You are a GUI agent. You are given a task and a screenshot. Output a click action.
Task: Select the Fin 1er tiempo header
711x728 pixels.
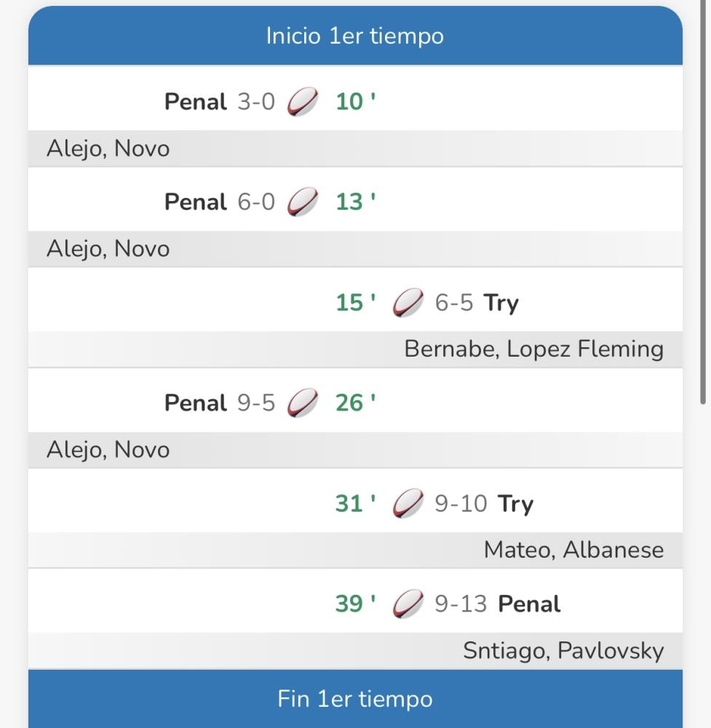[x=355, y=700]
